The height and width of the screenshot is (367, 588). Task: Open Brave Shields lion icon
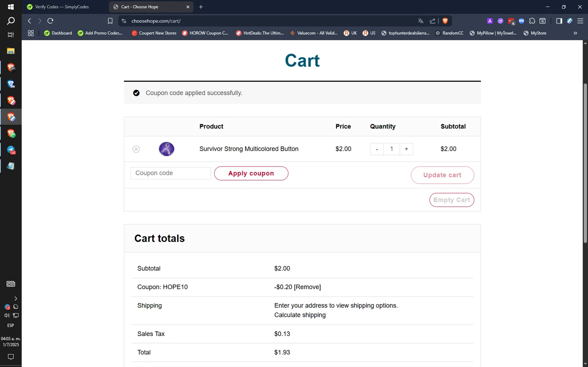[x=445, y=21]
